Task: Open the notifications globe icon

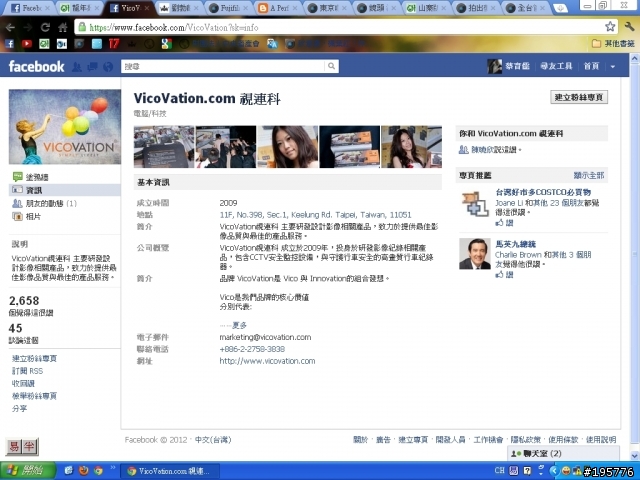Action: click(108, 67)
